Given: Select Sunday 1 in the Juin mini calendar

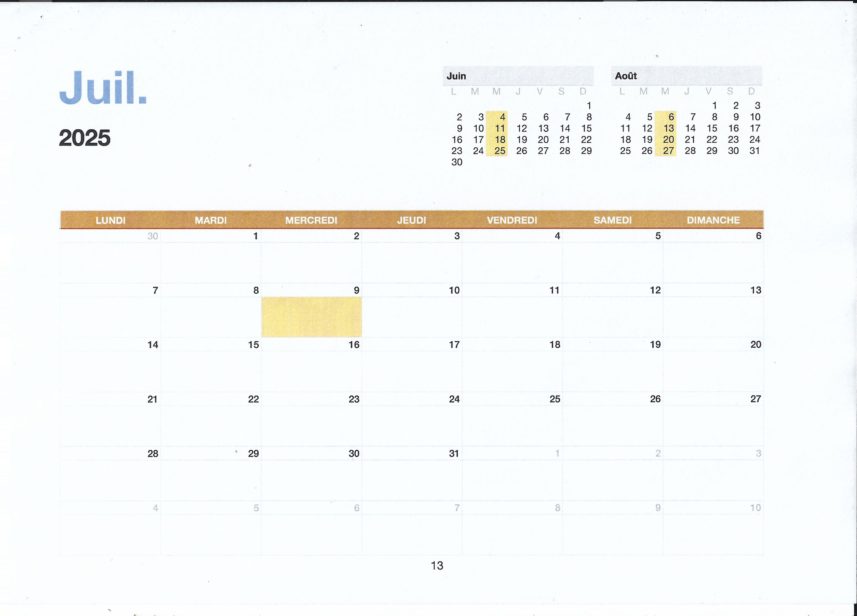Looking at the screenshot, I should [589, 106].
